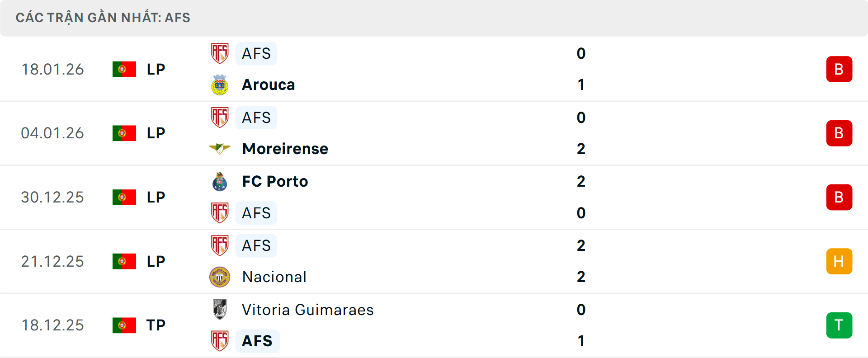The image size is (868, 358).
Task: Click the green T win badge
Action: [x=839, y=325]
